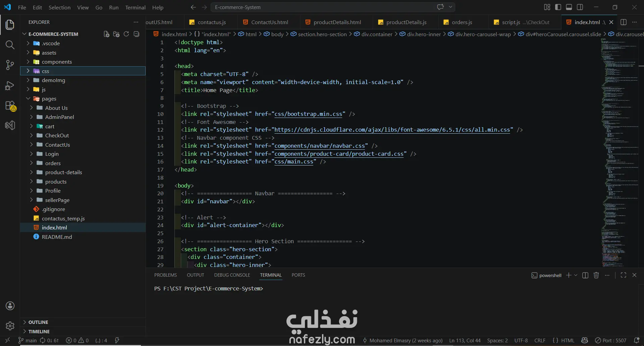Change the UTF-8 file encoding
This screenshot has width=644, height=346.
(x=521, y=341)
